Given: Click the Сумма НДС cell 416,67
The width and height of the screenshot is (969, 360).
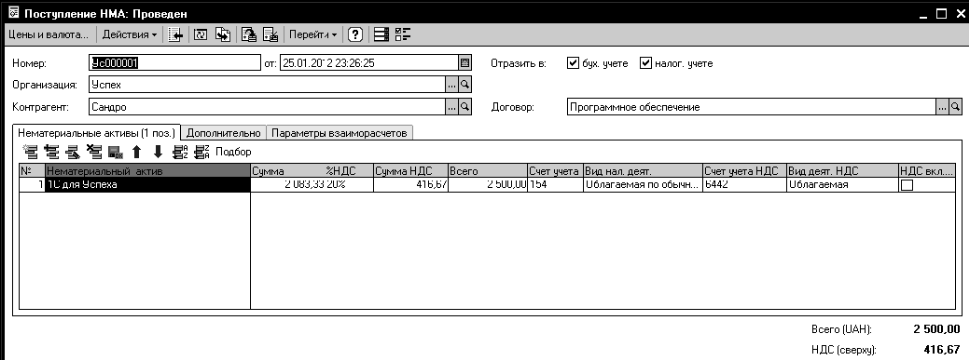Looking at the screenshot, I should (x=411, y=185).
